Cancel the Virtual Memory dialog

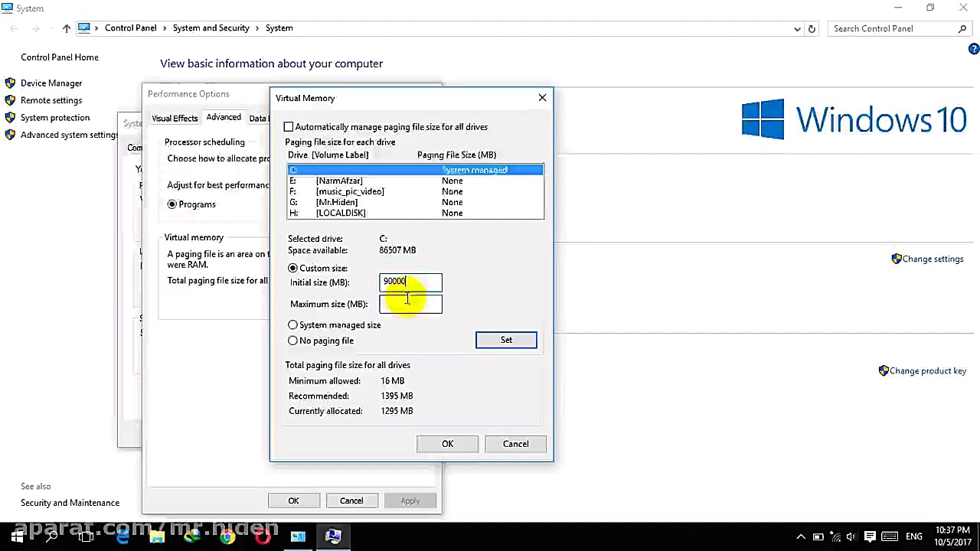click(516, 444)
